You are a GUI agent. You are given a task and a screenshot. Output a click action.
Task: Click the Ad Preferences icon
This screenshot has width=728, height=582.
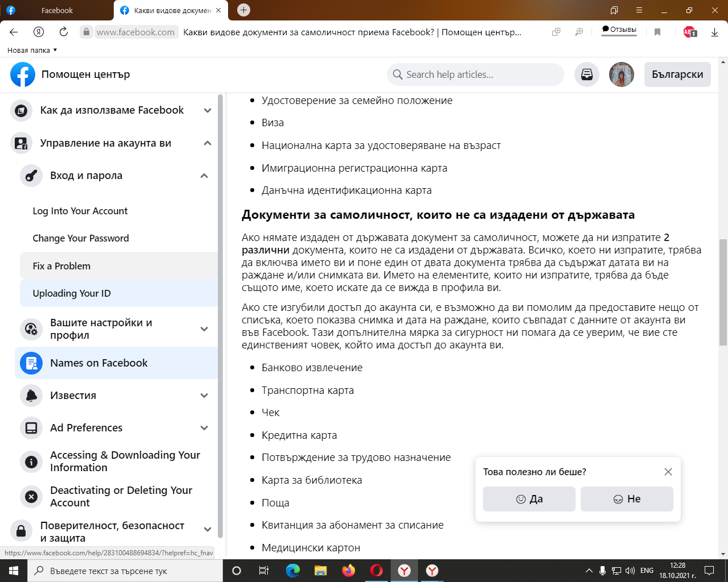coord(31,428)
